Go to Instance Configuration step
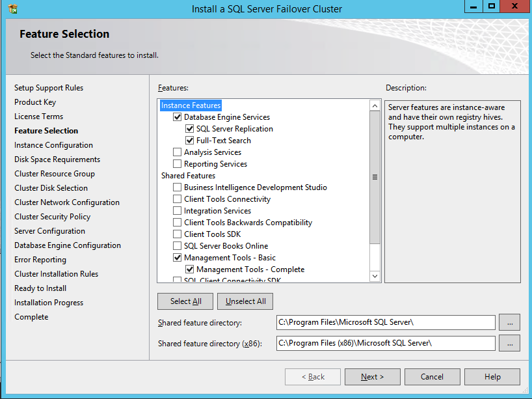Image resolution: width=532 pixels, height=399 pixels. coord(53,145)
